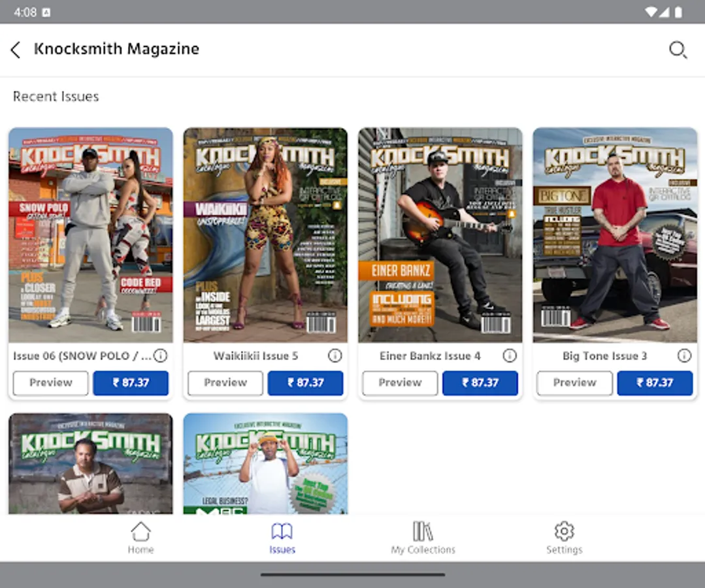
Task: Go back using the back arrow
Action: point(16,50)
